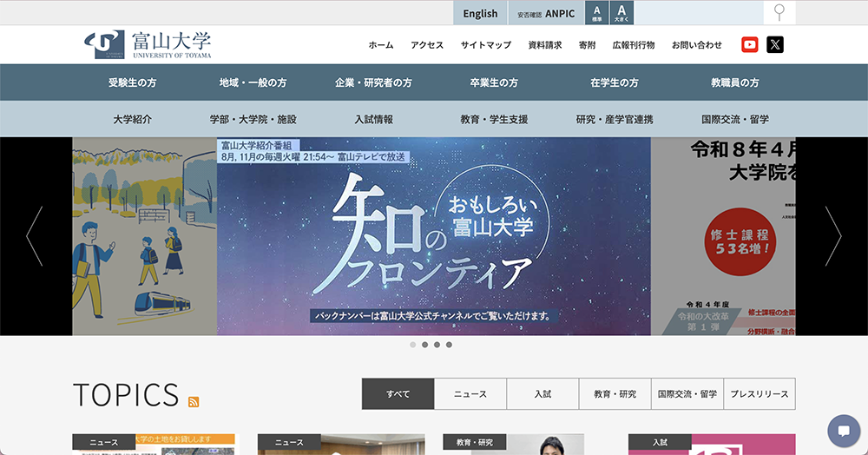Jump to the last carousel pagination dot

click(449, 345)
